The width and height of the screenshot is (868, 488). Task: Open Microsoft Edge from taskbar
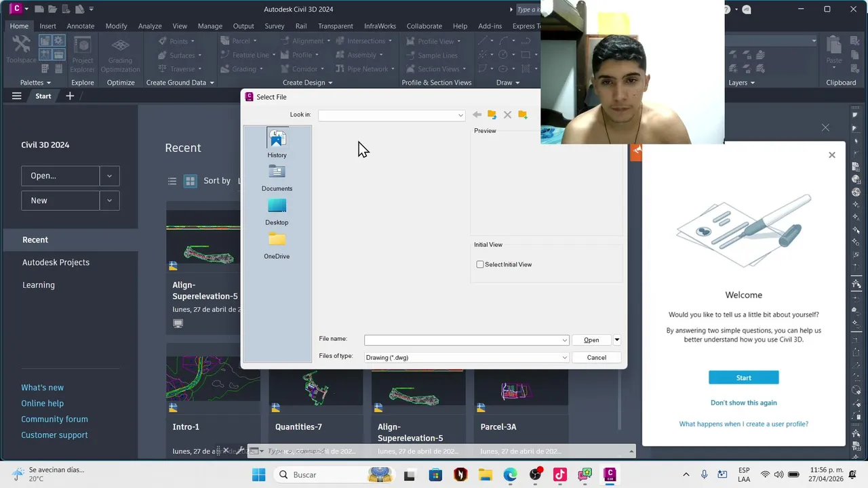pos(510,474)
